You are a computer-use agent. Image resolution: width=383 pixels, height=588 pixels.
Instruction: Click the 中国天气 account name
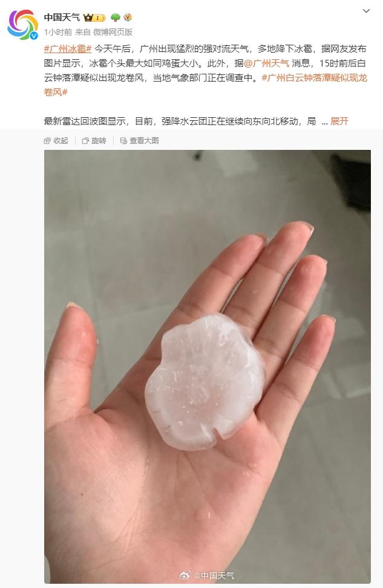[x=62, y=18]
